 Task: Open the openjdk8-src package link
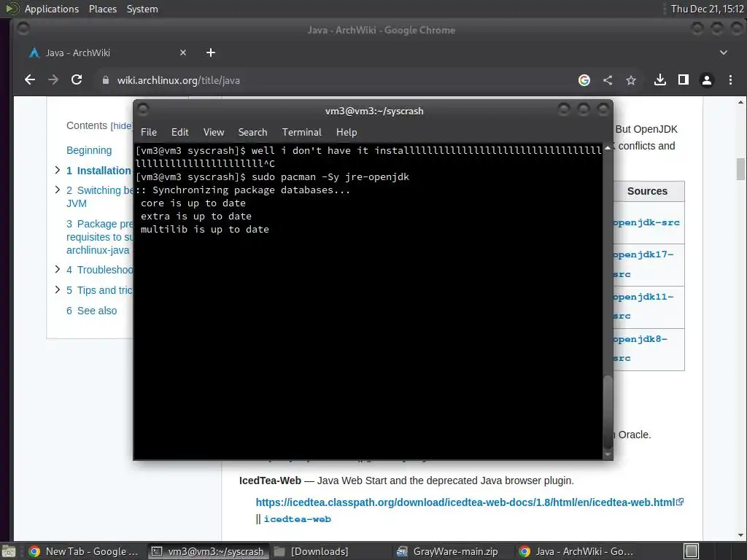click(640, 349)
